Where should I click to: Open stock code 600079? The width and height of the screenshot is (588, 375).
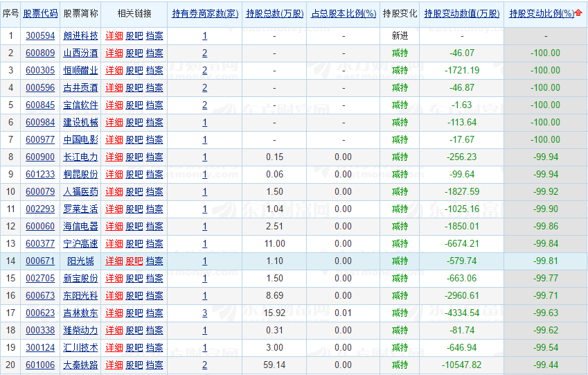40,191
